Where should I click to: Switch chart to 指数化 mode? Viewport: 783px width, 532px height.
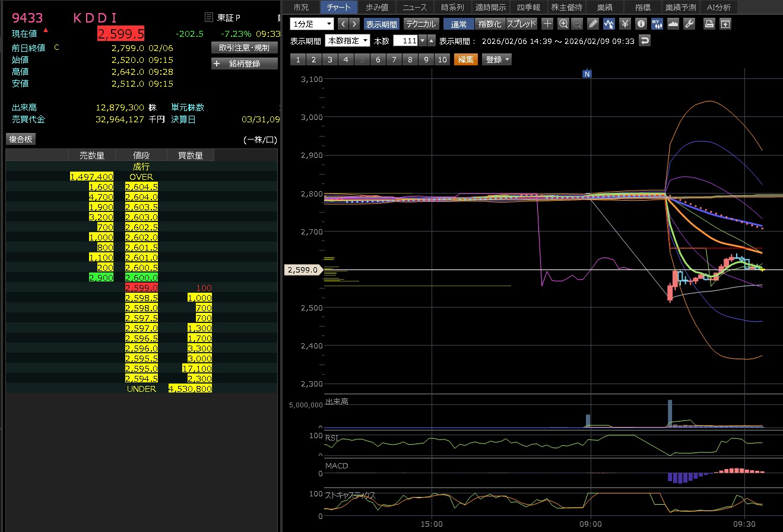tap(490, 24)
